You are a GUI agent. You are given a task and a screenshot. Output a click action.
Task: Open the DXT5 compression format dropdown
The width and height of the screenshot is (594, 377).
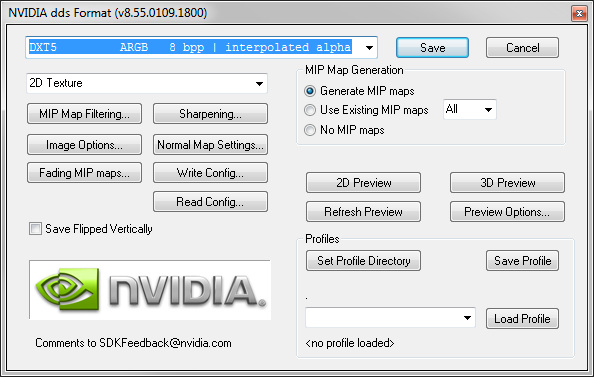tap(202, 47)
